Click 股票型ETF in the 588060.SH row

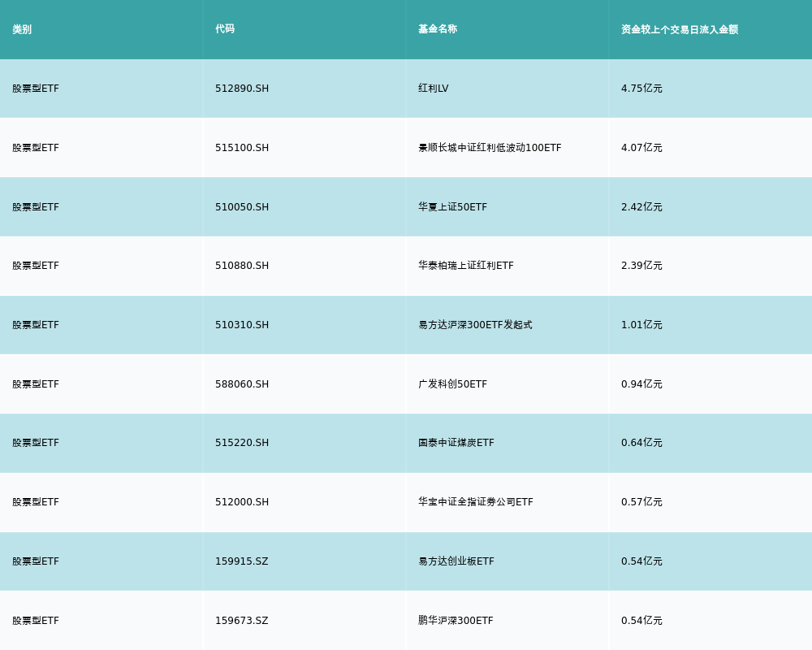[x=36, y=384]
